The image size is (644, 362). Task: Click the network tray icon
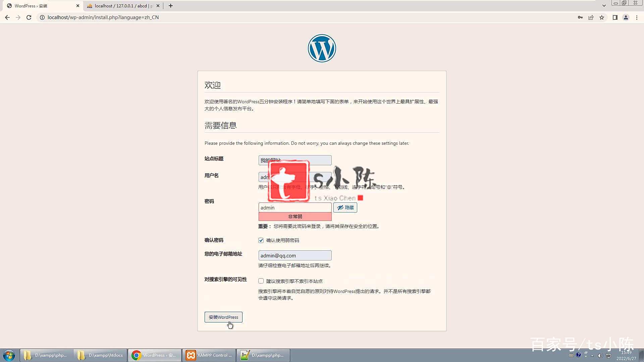pos(608,356)
